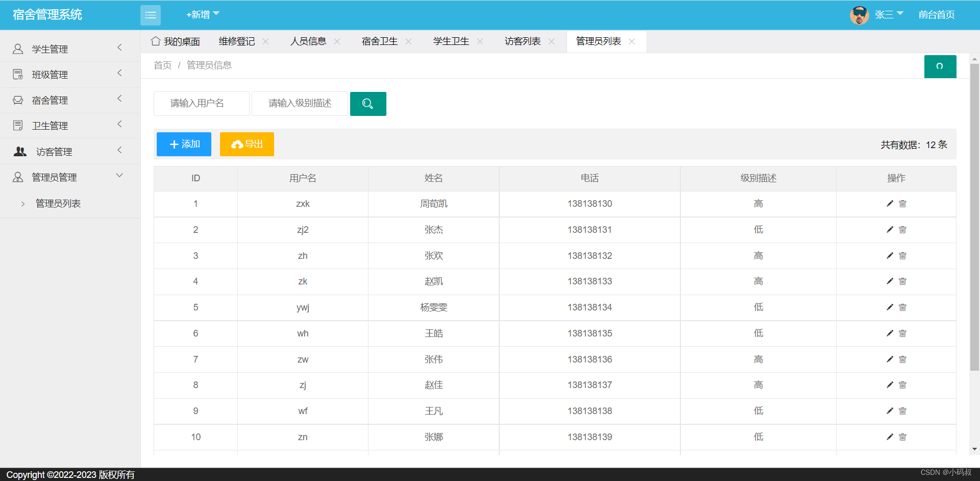Screen dimensions: 980x481
Task: Click 宿舍管理系统 title logo
Action: tap(47, 15)
